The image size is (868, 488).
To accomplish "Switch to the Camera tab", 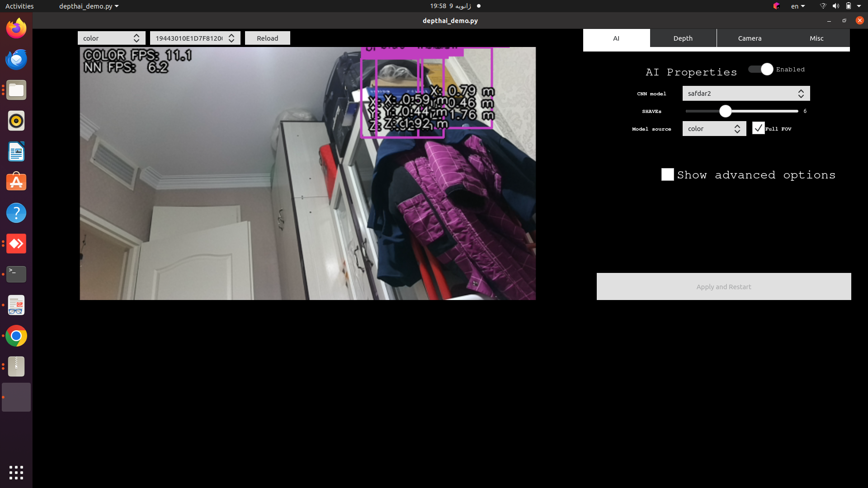I will click(750, 38).
